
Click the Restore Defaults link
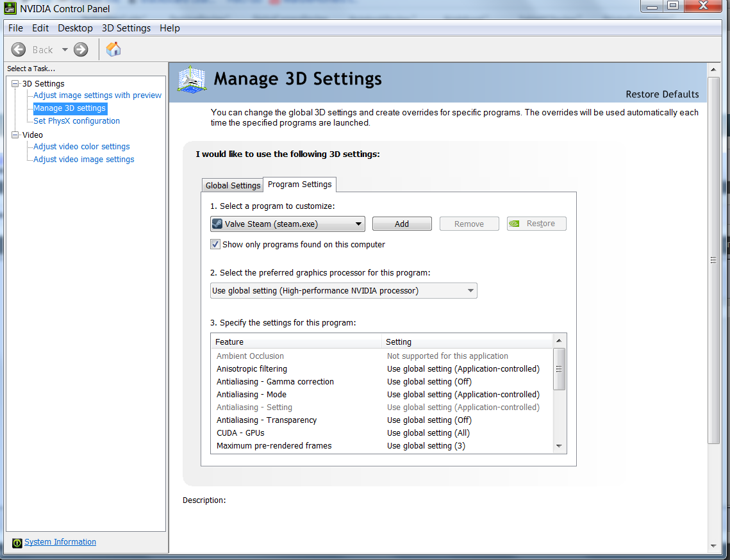(x=662, y=94)
